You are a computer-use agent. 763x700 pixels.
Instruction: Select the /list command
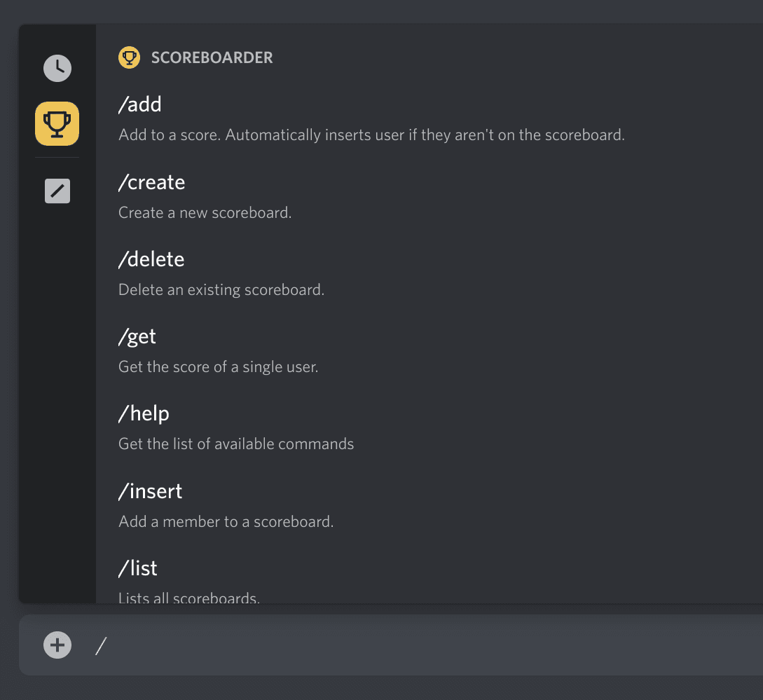coord(138,568)
